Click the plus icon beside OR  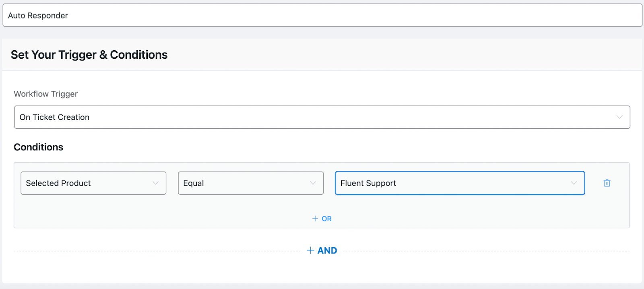coord(315,219)
